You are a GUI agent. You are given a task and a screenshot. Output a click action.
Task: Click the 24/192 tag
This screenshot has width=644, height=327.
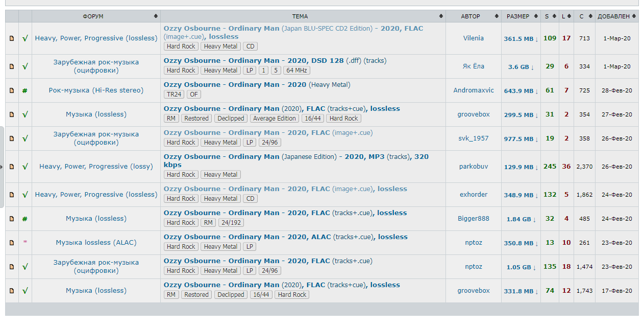(231, 223)
